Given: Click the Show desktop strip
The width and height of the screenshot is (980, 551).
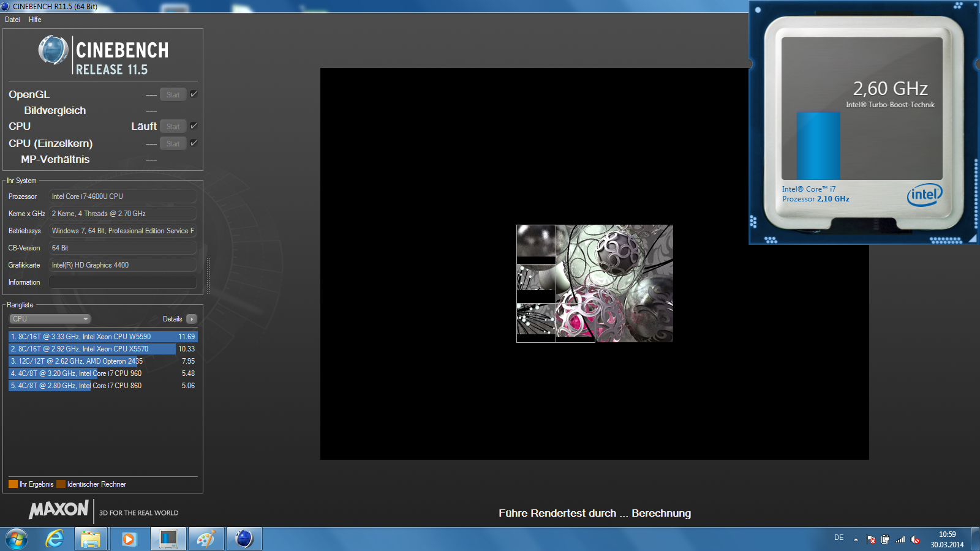Looking at the screenshot, I should 975,539.
